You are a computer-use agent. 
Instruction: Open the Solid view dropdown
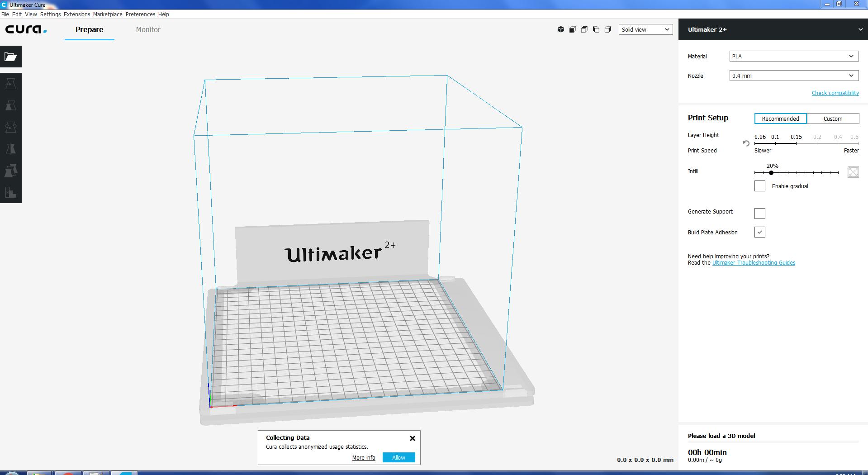pyautogui.click(x=645, y=29)
